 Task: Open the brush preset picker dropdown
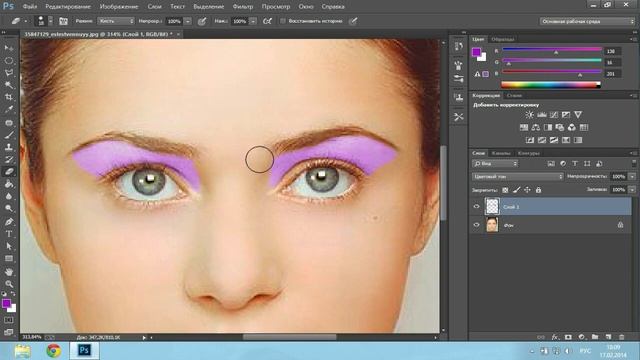tap(51, 21)
